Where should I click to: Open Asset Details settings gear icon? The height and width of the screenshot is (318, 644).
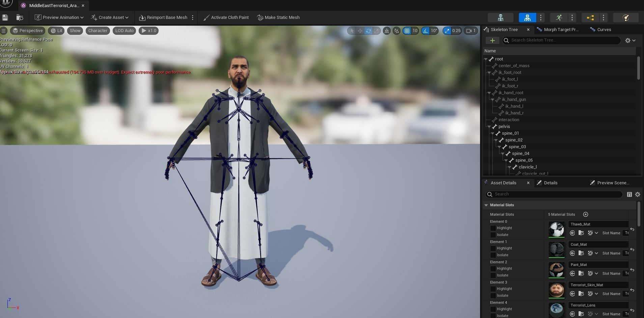click(x=638, y=194)
